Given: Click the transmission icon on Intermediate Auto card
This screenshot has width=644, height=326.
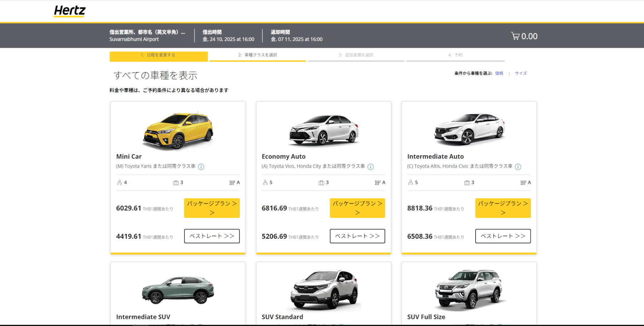Looking at the screenshot, I should point(523,182).
